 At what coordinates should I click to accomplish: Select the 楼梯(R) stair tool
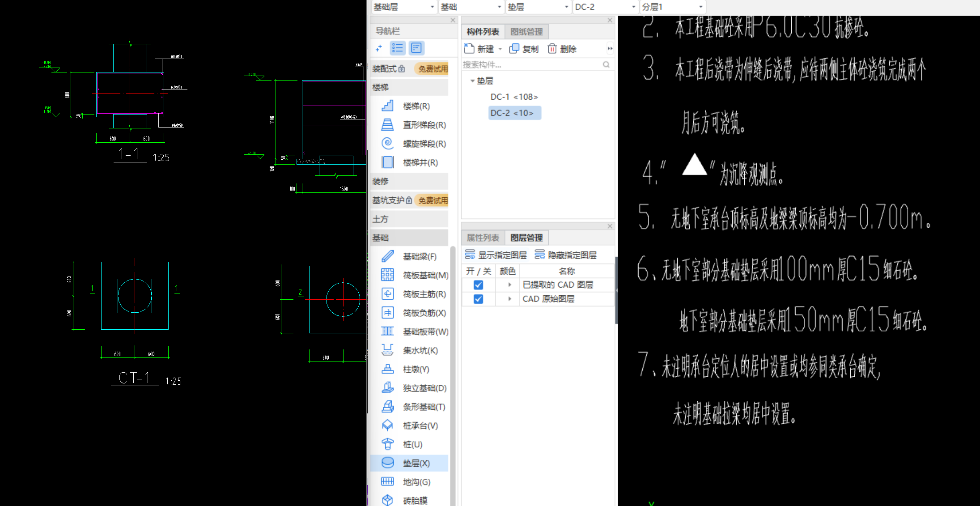(409, 106)
